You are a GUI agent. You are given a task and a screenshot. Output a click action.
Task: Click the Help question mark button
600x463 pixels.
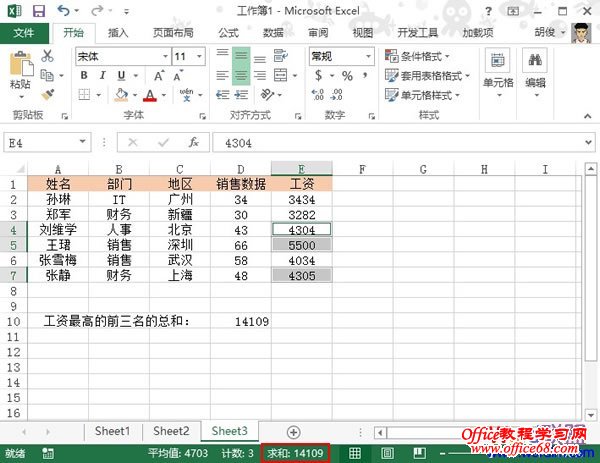488,11
